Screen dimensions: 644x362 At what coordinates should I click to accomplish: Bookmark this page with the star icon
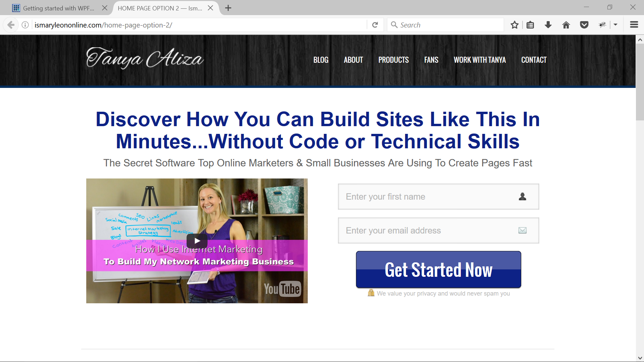[x=514, y=25]
